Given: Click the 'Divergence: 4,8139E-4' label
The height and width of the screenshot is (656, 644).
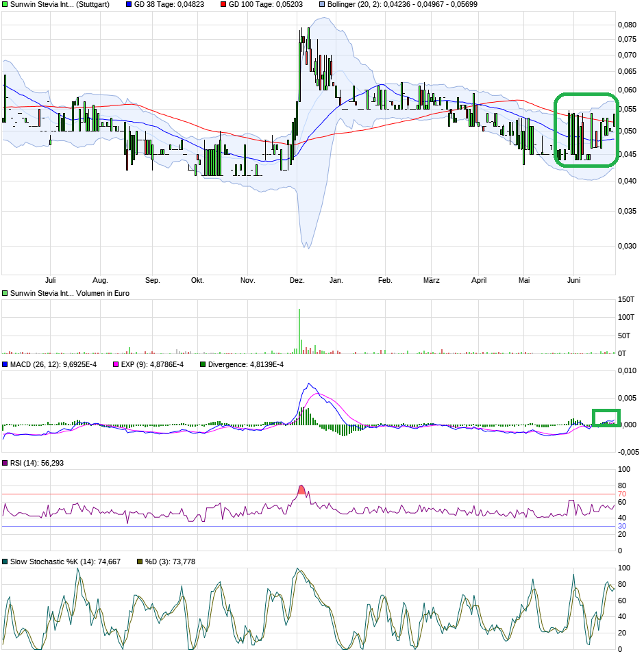Looking at the screenshot, I should (246, 365).
